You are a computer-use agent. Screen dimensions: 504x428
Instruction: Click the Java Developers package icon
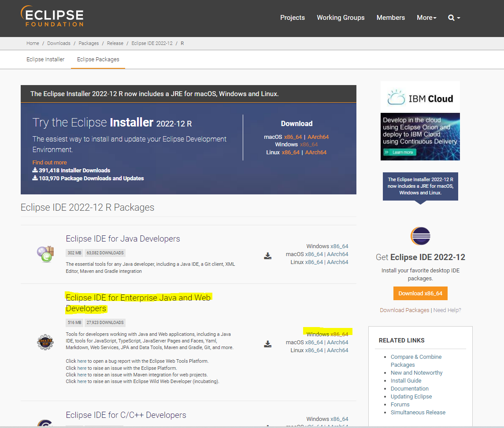(45, 254)
